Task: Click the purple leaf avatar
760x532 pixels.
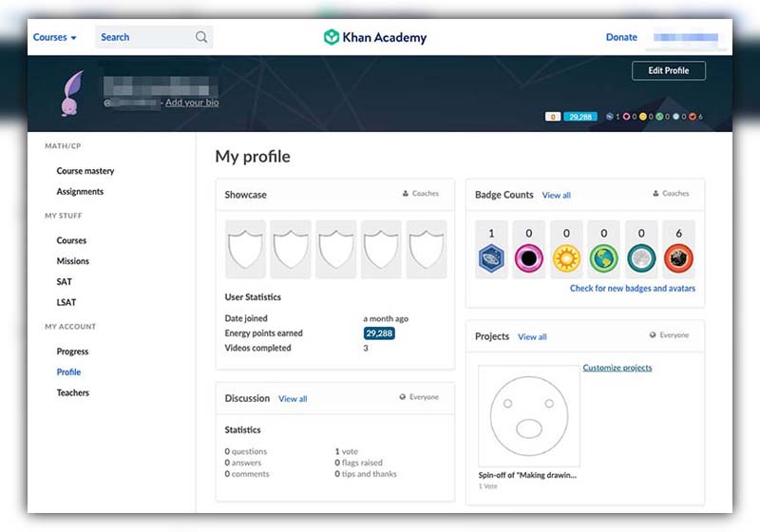Action: pyautogui.click(x=72, y=93)
